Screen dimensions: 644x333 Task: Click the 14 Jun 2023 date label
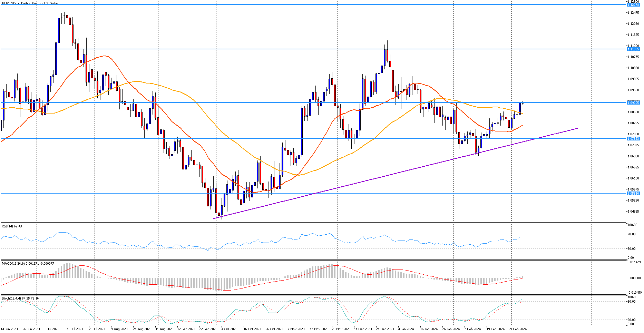pyautogui.click(x=9, y=329)
